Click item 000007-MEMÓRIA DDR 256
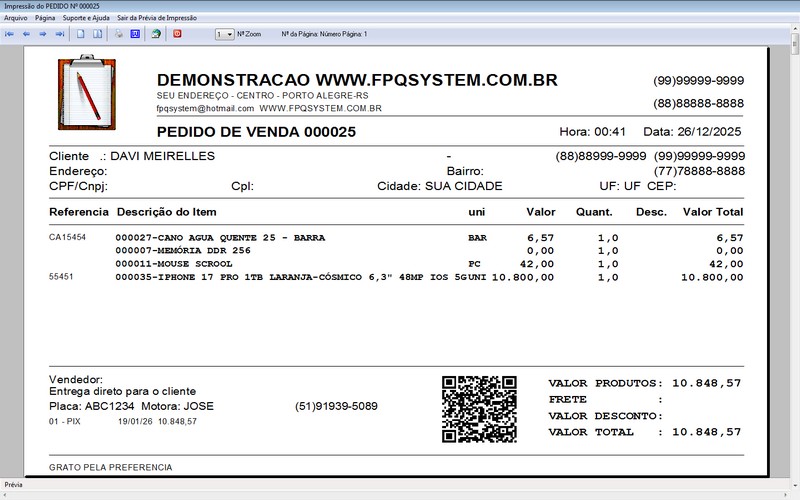This screenshot has height=500, width=800. [183, 251]
